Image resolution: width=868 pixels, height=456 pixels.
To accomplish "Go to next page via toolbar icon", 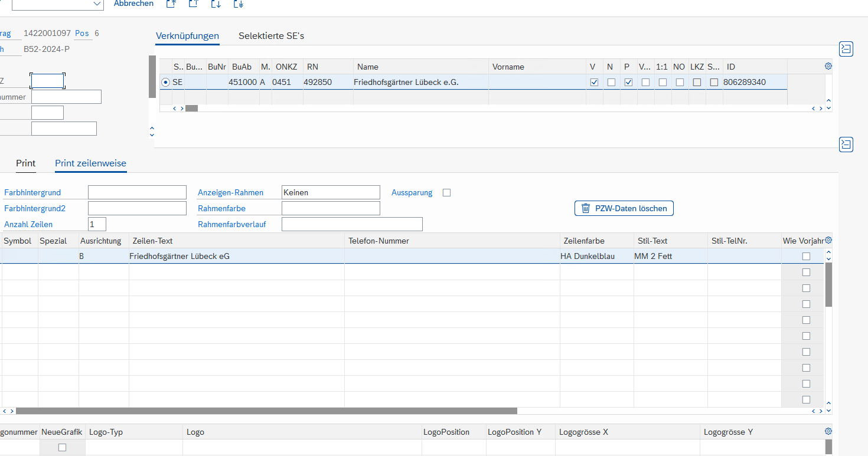I will (x=216, y=4).
